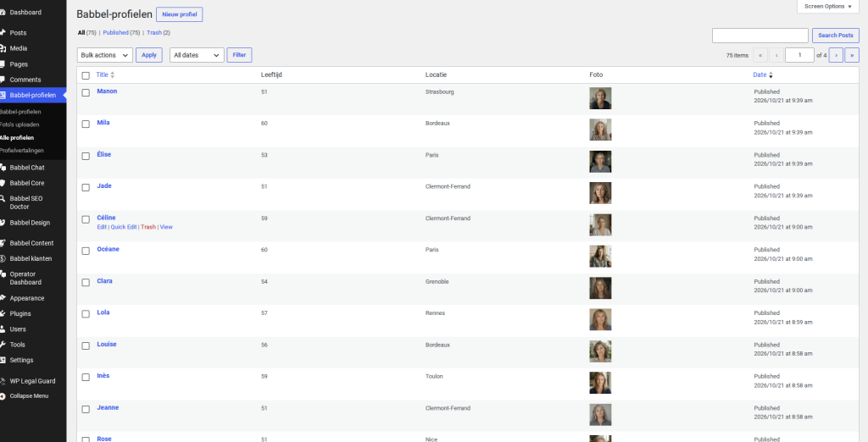
Task: Open Profielvertalingen submenu item
Action: pyautogui.click(x=21, y=151)
